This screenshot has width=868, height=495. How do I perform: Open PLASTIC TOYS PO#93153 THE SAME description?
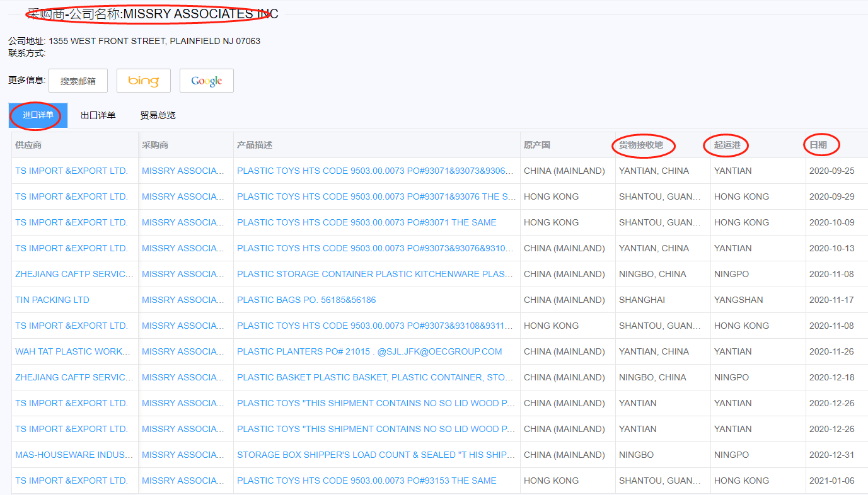(367, 481)
